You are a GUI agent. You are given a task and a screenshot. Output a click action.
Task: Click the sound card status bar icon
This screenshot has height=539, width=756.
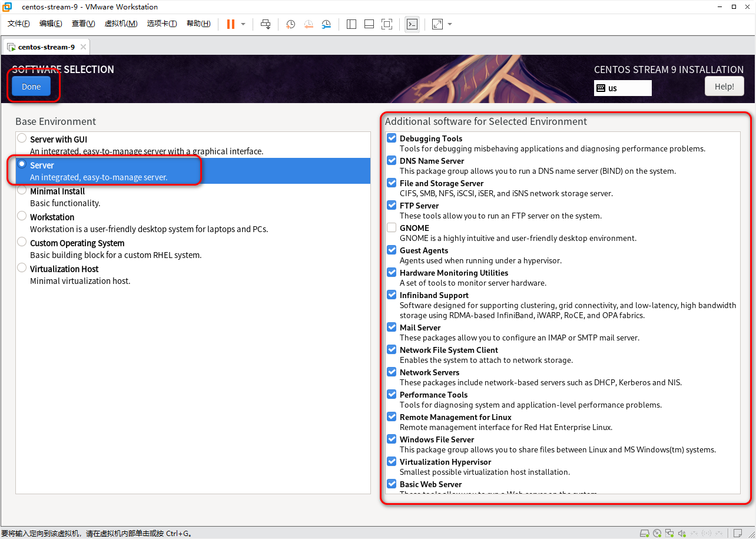(682, 533)
